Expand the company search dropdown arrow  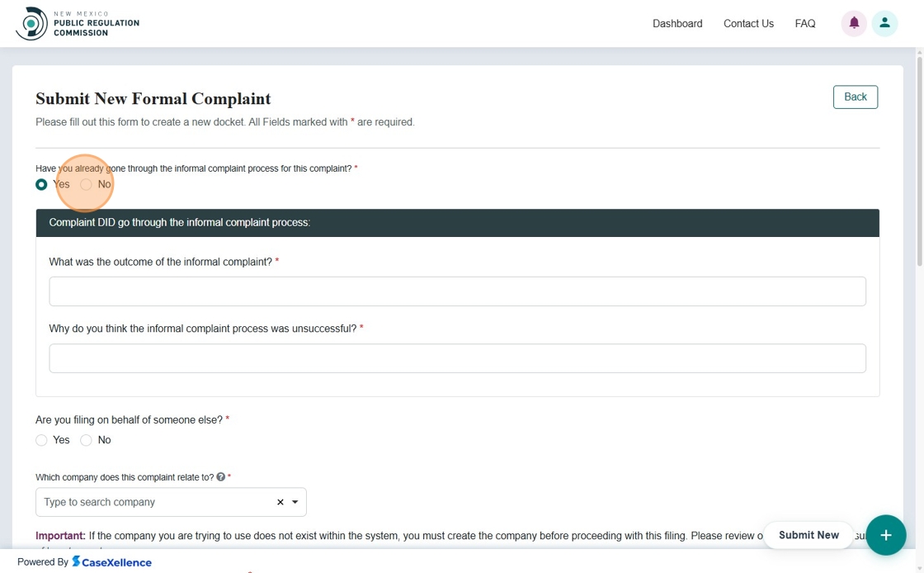(x=295, y=502)
